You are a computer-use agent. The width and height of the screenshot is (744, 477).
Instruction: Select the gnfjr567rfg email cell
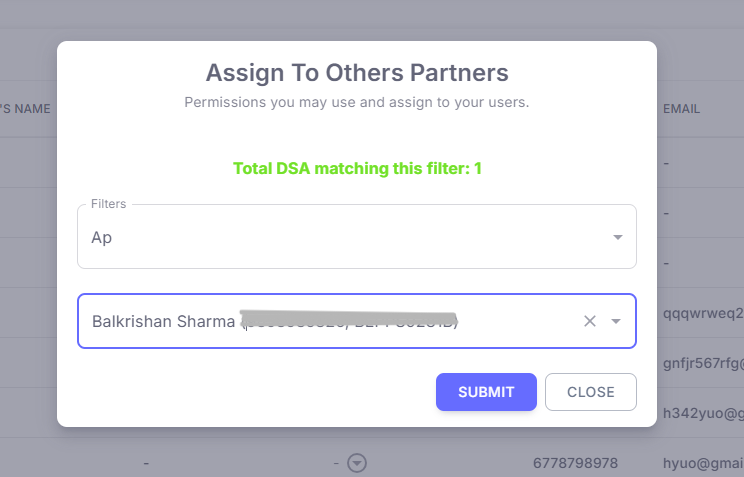click(x=702, y=362)
